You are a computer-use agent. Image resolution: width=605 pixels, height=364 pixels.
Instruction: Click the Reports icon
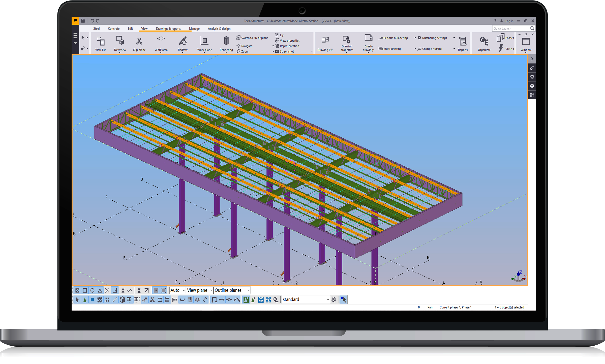tap(463, 41)
